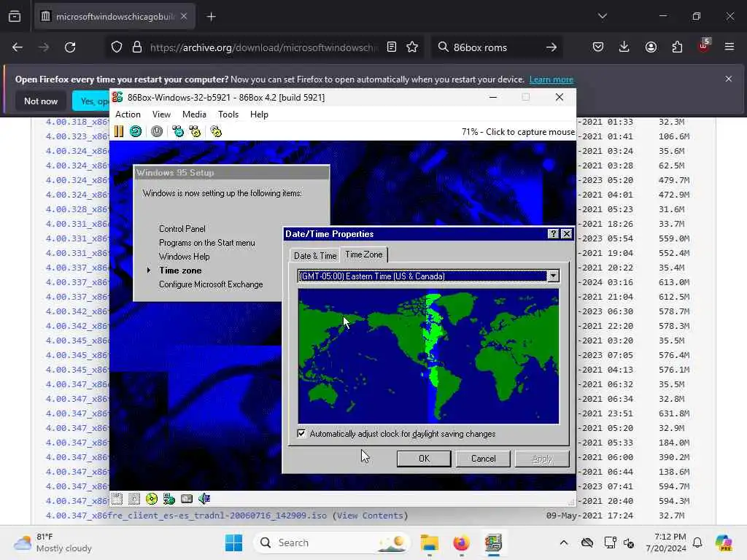Click OK in Date/Time Properties
This screenshot has width=747, height=560.
coord(424,459)
